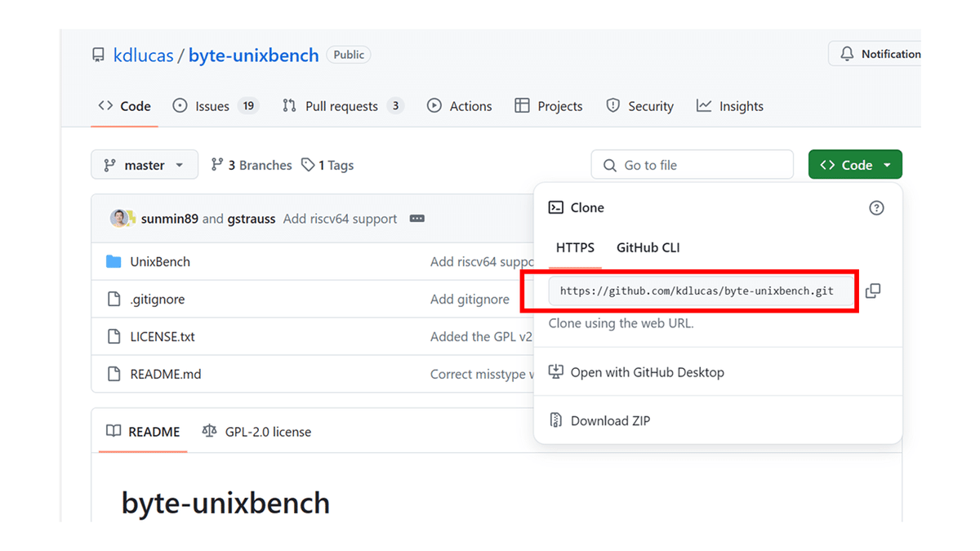
Task: Open sunmin89 contributor profile link
Action: (x=169, y=219)
